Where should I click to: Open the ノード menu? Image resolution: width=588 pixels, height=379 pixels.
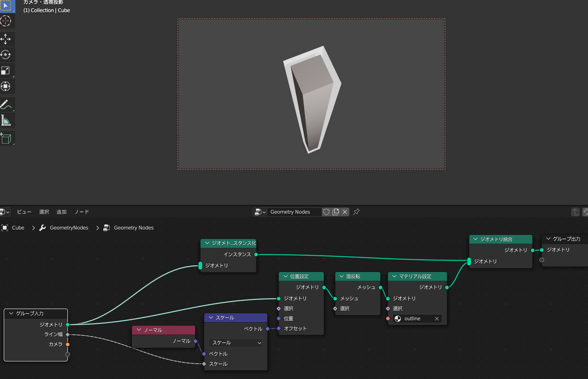pos(82,212)
